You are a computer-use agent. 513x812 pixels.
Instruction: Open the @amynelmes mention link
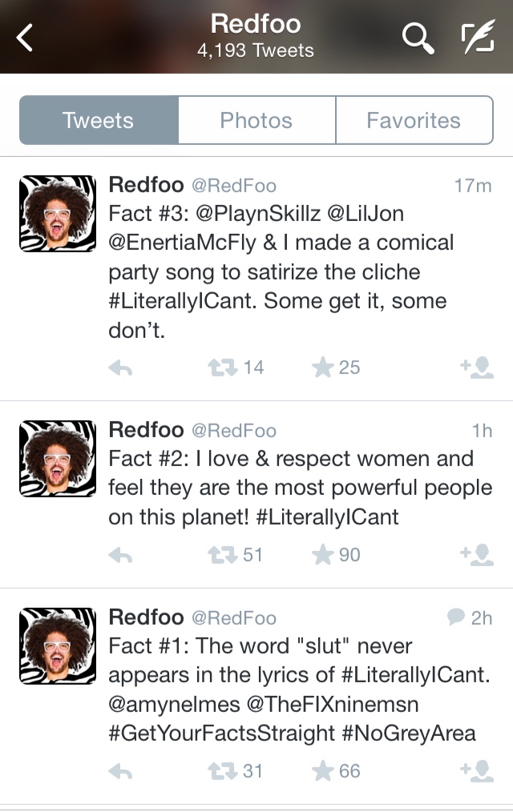point(174,704)
